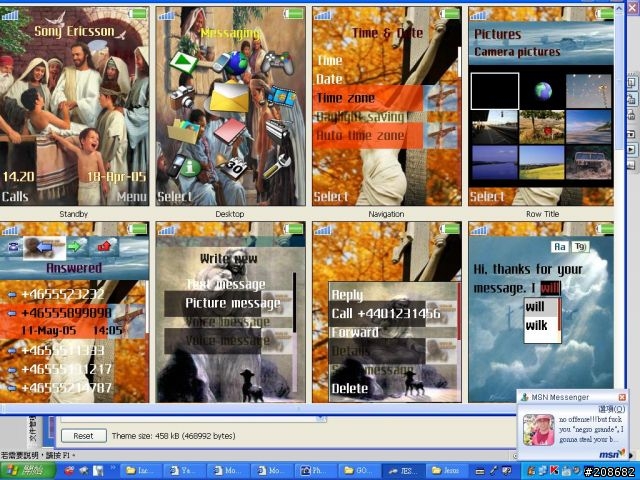Click 'Date' entry in Navigation preview
The image size is (640, 480).
pos(329,79)
